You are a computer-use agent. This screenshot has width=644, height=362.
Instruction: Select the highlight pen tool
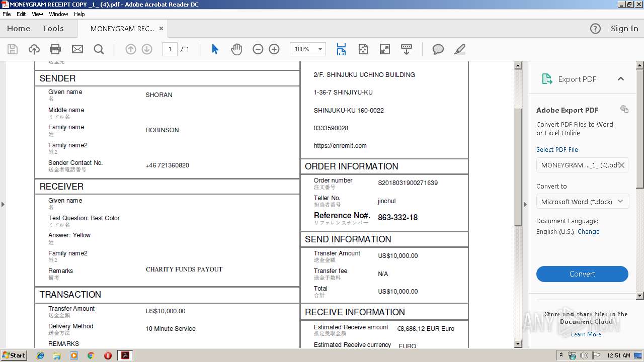(459, 49)
